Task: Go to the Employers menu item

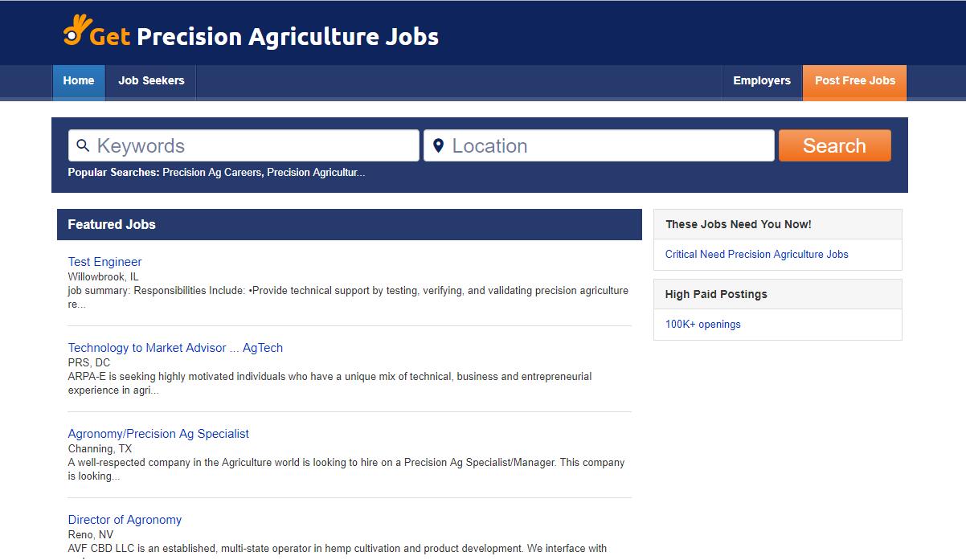Action: click(x=762, y=80)
